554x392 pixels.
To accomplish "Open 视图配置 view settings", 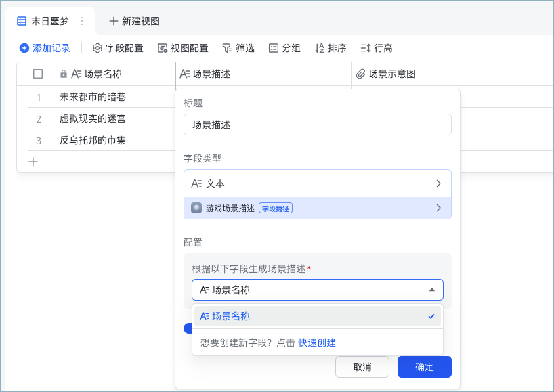I will [183, 48].
